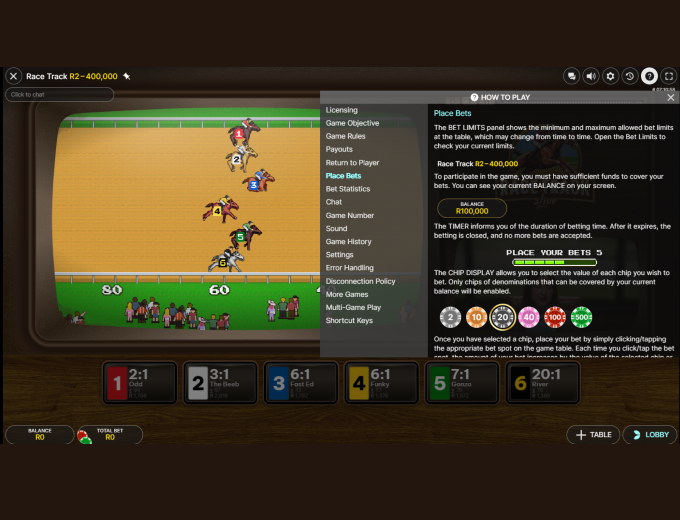Open Payouts help topic
The height and width of the screenshot is (520, 680).
point(339,149)
